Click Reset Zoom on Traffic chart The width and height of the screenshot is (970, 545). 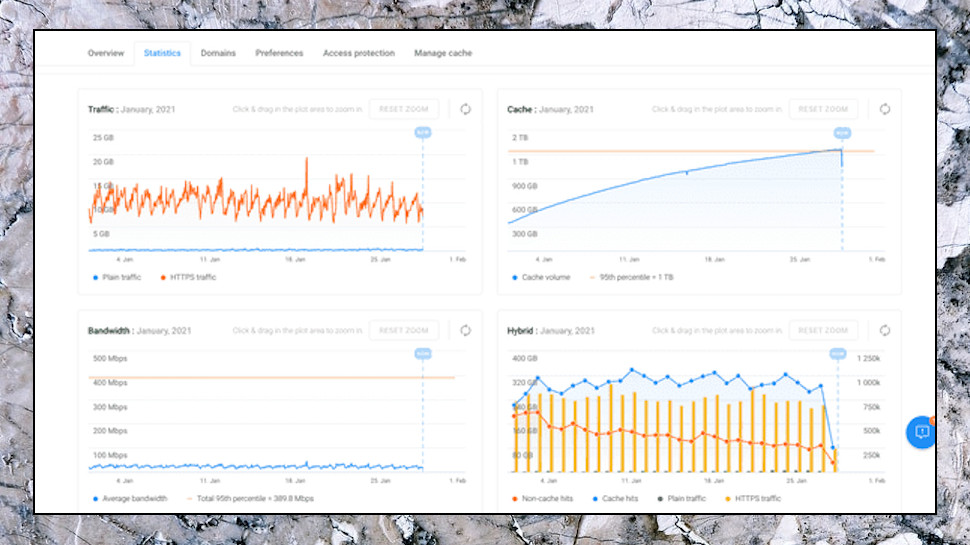pyautogui.click(x=404, y=109)
